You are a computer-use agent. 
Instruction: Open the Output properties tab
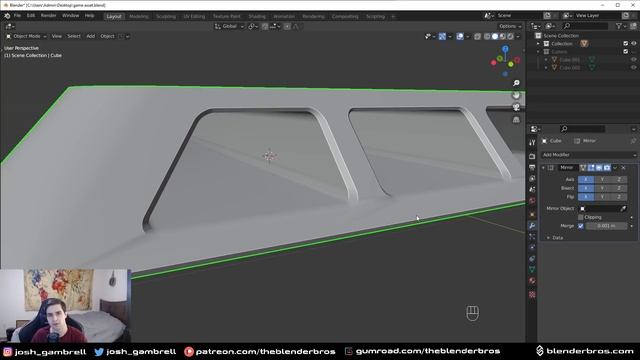tap(532, 167)
